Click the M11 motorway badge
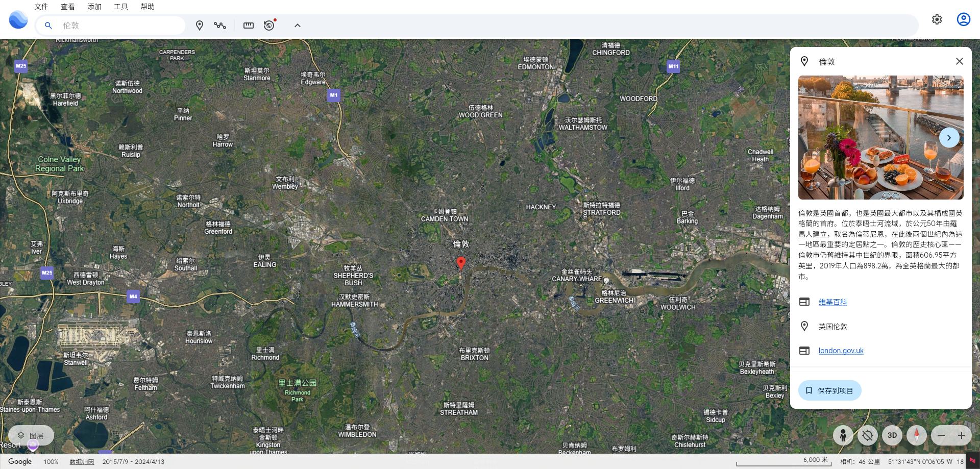 point(673,66)
